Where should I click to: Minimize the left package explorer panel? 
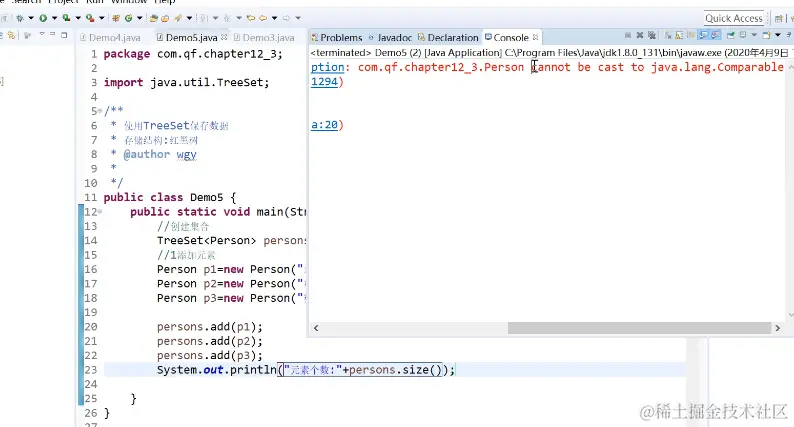[52, 34]
